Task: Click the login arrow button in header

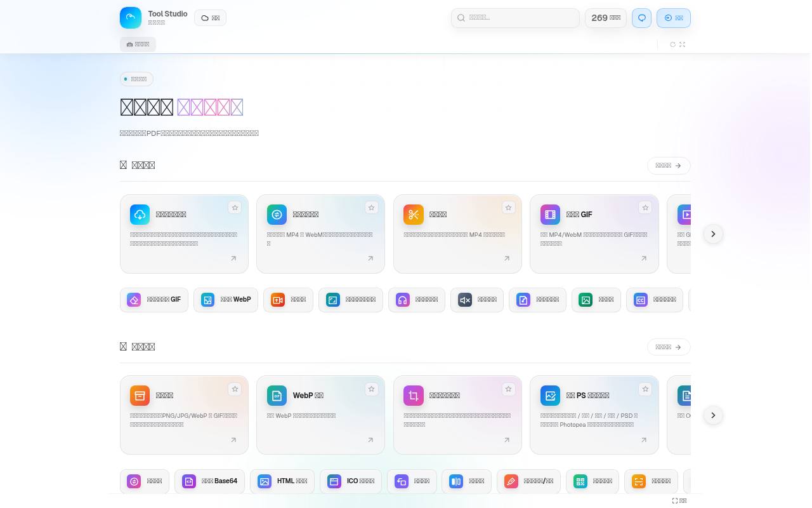Action: point(674,18)
